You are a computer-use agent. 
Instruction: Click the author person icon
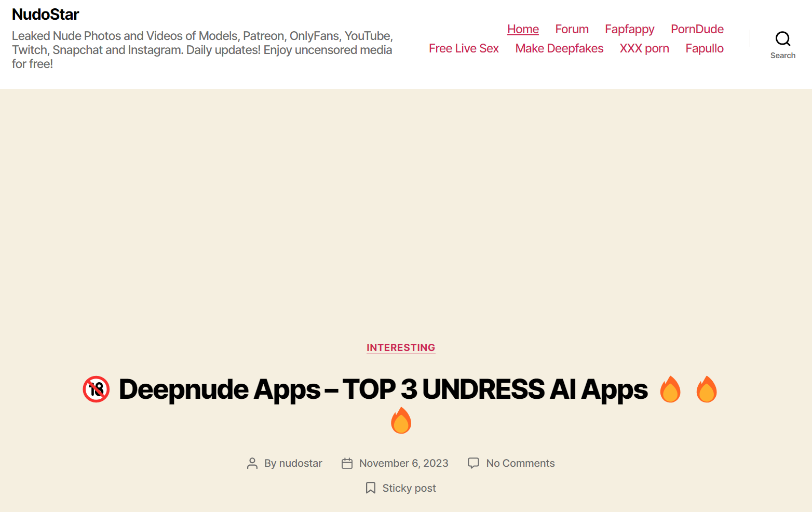click(x=252, y=463)
